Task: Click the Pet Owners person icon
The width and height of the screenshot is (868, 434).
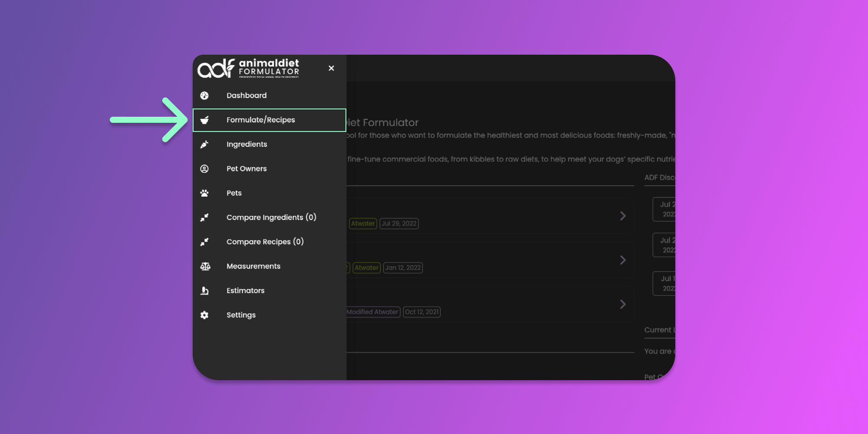Action: click(204, 169)
